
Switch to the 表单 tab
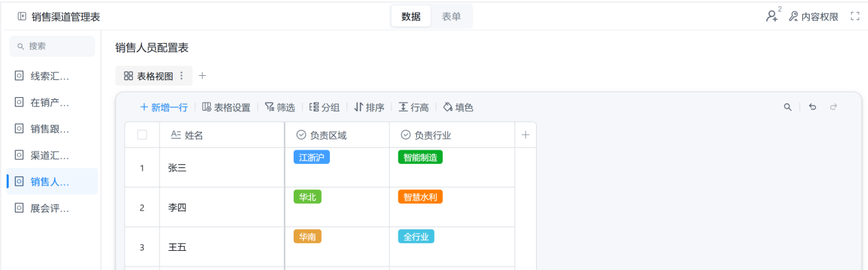(451, 16)
